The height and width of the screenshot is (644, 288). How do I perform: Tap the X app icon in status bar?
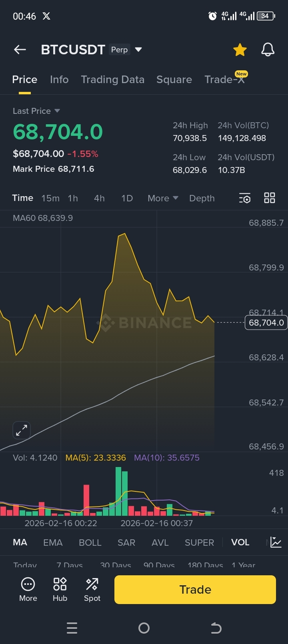pyautogui.click(x=46, y=16)
